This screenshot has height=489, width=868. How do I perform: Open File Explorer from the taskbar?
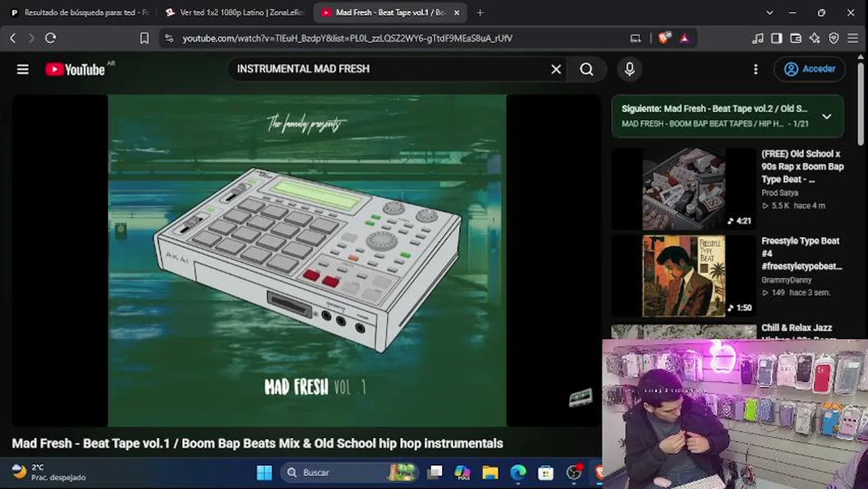(490, 472)
